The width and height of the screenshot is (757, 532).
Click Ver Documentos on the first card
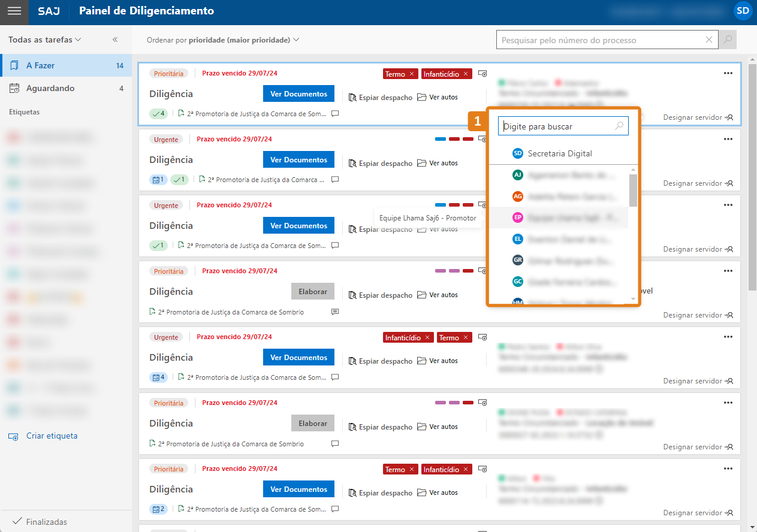click(x=298, y=94)
